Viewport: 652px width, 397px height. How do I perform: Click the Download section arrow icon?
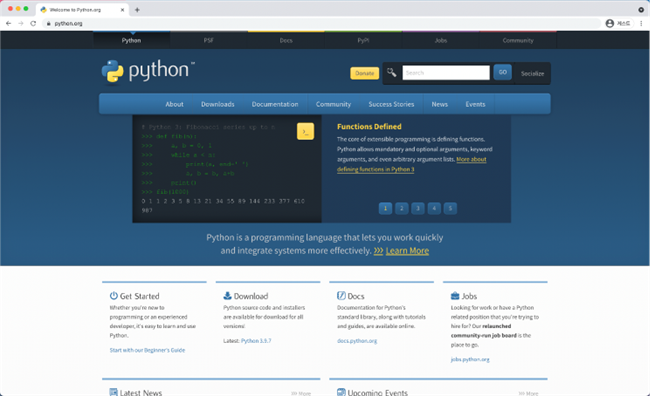coord(227,296)
